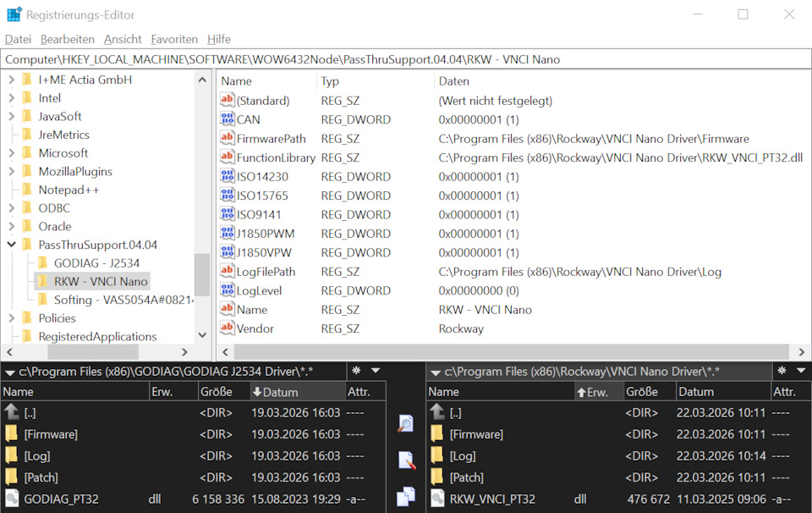This screenshot has width=812, height=513.
Task: Expand the Oracle registry key
Action: pyautogui.click(x=12, y=226)
